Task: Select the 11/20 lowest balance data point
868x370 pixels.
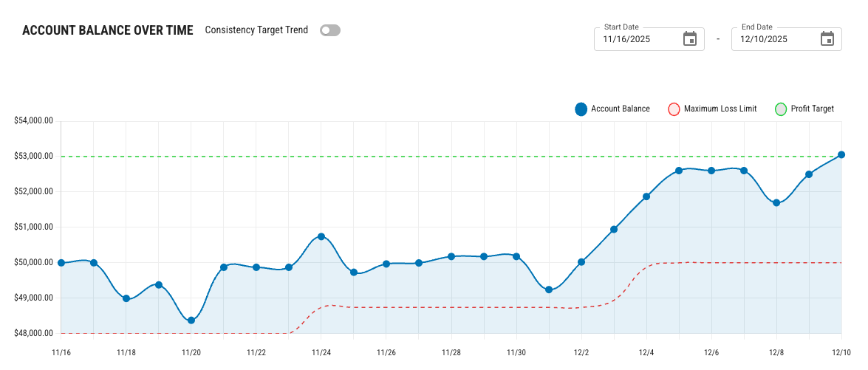Action: pyautogui.click(x=191, y=321)
